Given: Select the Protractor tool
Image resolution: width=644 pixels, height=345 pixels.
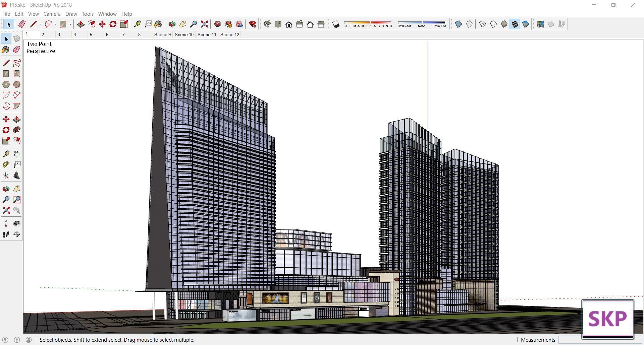Looking at the screenshot, I should click(x=6, y=164).
